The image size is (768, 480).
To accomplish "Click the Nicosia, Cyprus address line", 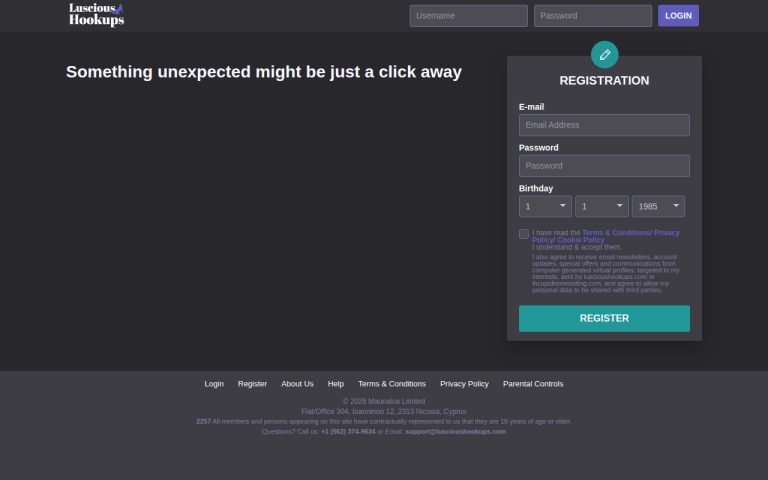I will click(x=384, y=411).
